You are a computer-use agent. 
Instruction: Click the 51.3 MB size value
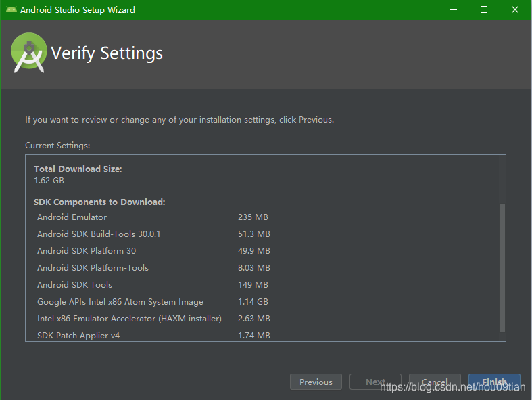point(254,234)
